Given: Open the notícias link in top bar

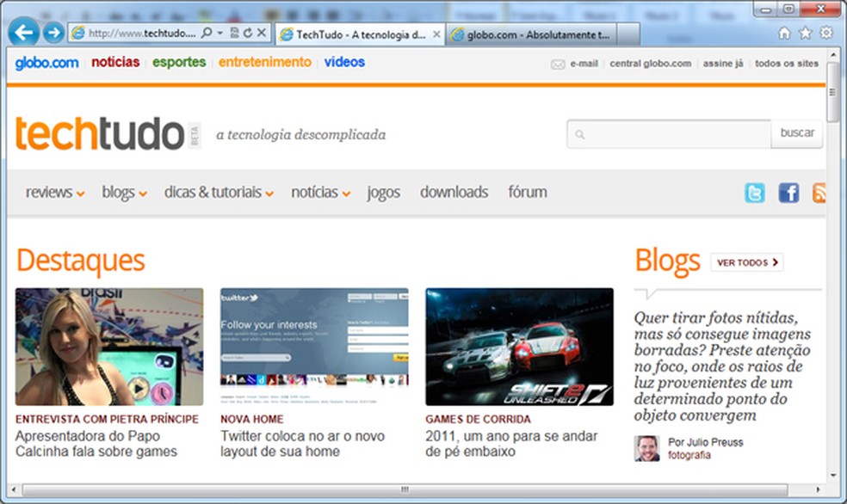Looking at the screenshot, I should (115, 62).
